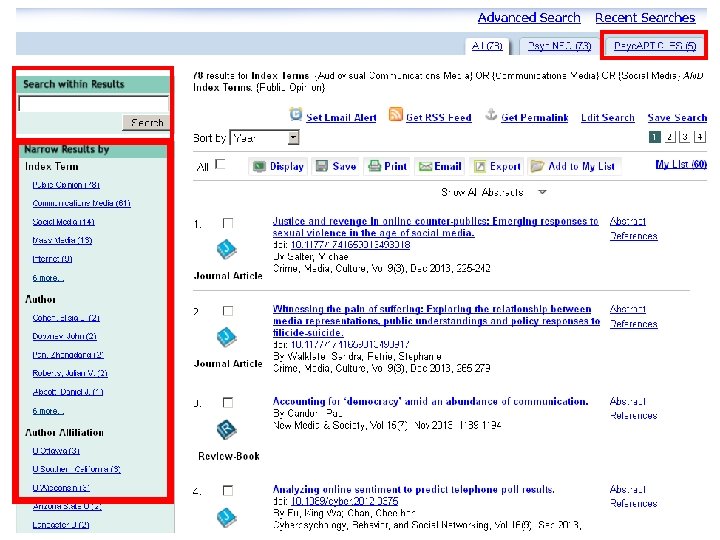This screenshot has height=540, width=720.
Task: Open the My List (60) link
Action: pos(681,164)
